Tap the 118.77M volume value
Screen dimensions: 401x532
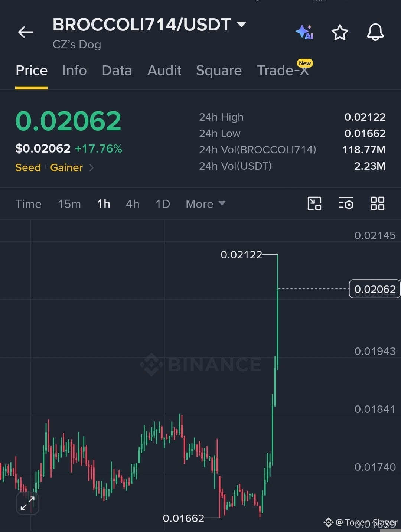(363, 150)
